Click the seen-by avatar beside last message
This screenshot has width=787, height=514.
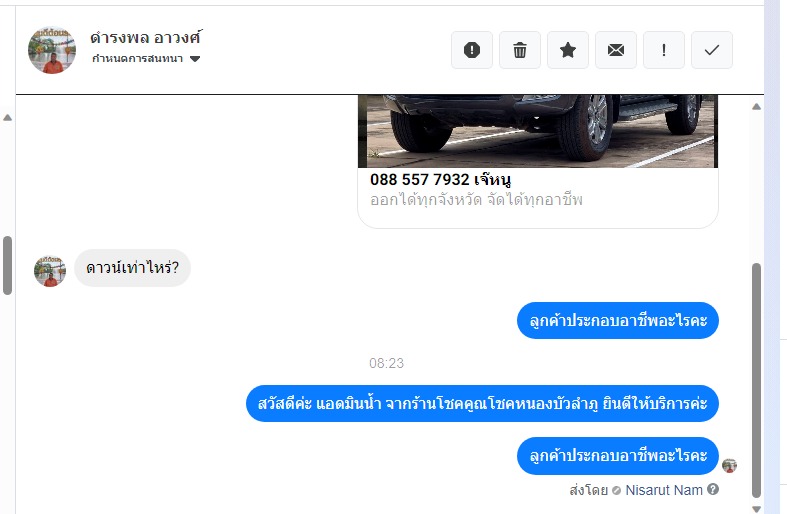[x=729, y=465]
